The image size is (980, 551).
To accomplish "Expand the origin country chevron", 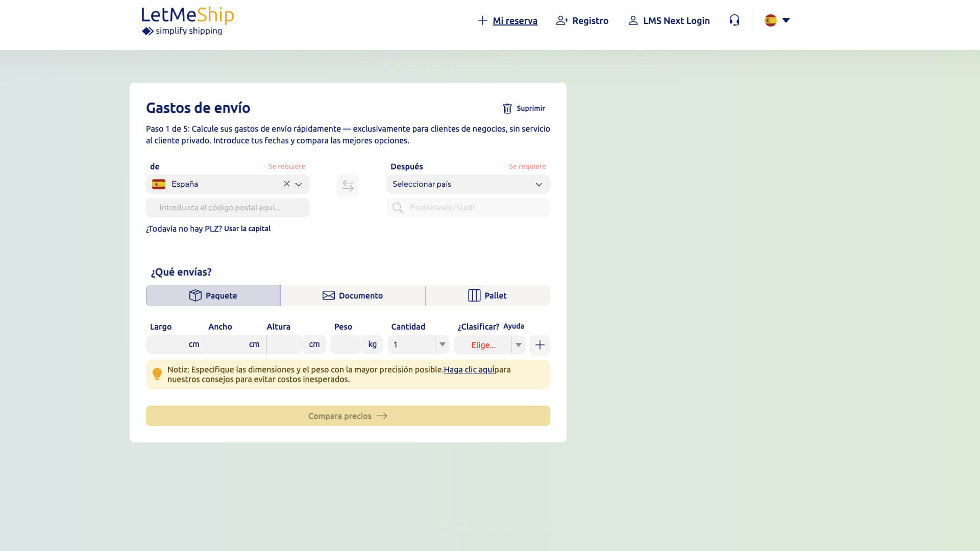I will [x=299, y=184].
